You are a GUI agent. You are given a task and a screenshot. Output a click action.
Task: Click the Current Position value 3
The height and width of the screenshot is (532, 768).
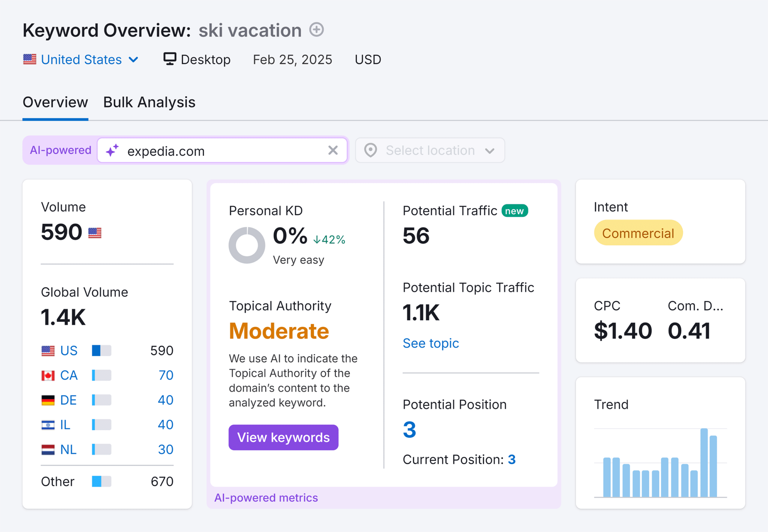(x=512, y=459)
